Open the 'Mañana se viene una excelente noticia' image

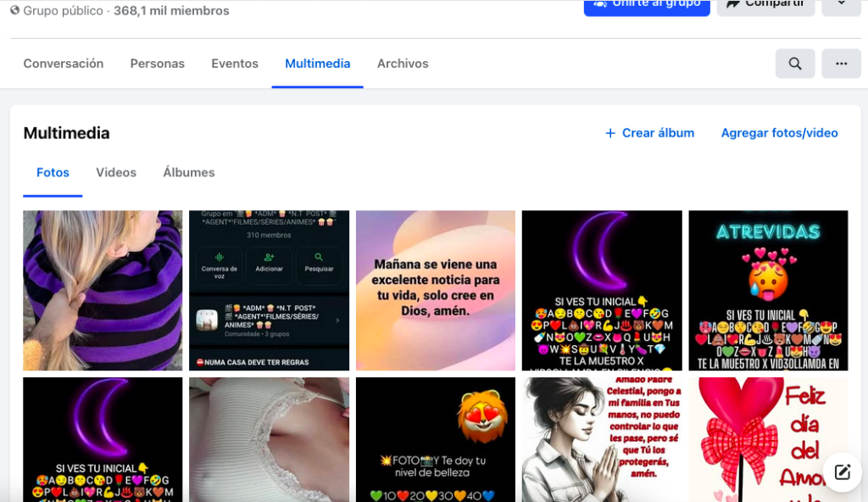pyautogui.click(x=435, y=290)
